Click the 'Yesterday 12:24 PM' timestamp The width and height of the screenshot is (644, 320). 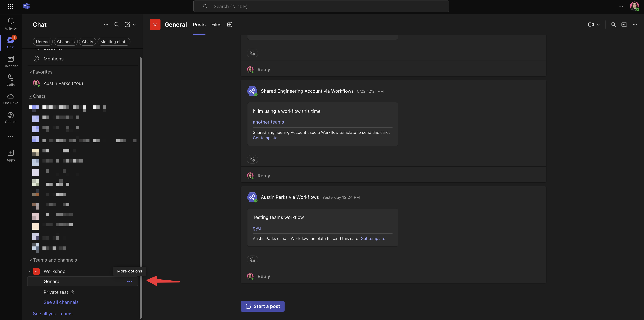341,197
